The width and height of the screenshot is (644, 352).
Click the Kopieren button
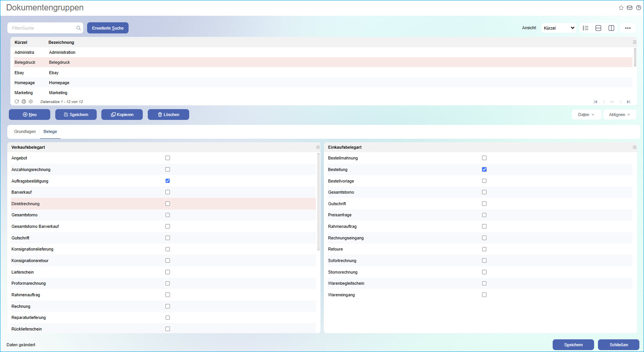pos(122,115)
